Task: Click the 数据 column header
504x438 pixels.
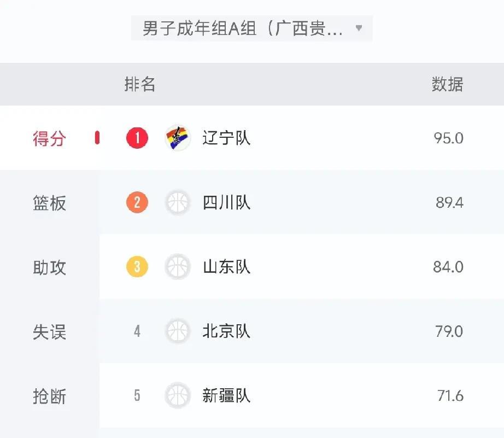Action: pyautogui.click(x=448, y=84)
